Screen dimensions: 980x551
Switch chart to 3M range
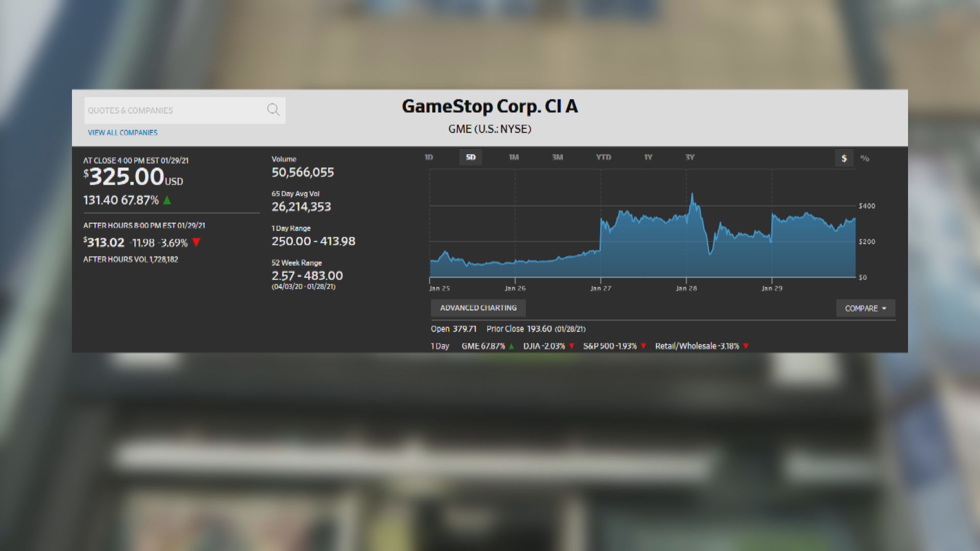pos(557,157)
